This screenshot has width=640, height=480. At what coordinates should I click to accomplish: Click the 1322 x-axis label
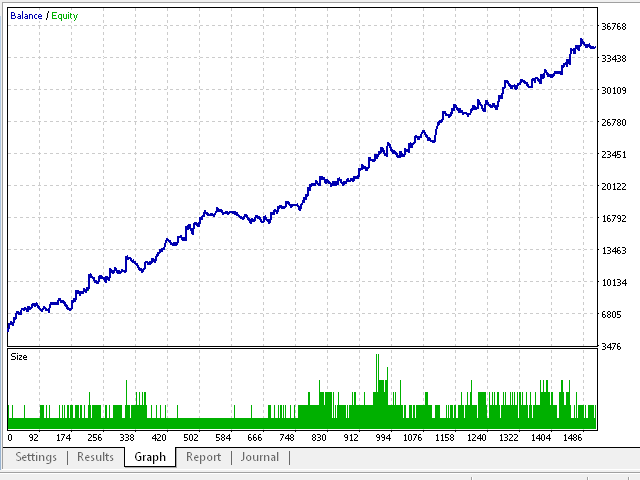point(509,438)
